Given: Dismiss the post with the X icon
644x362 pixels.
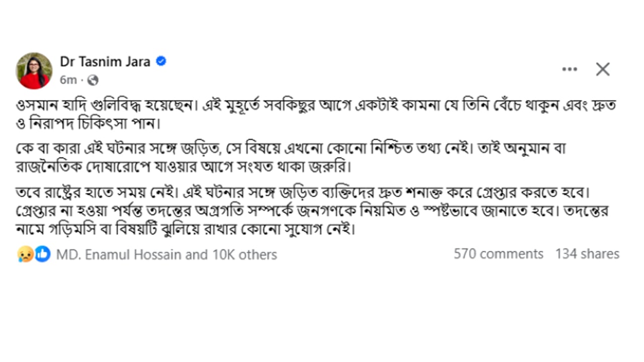Looking at the screenshot, I should coord(602,69).
